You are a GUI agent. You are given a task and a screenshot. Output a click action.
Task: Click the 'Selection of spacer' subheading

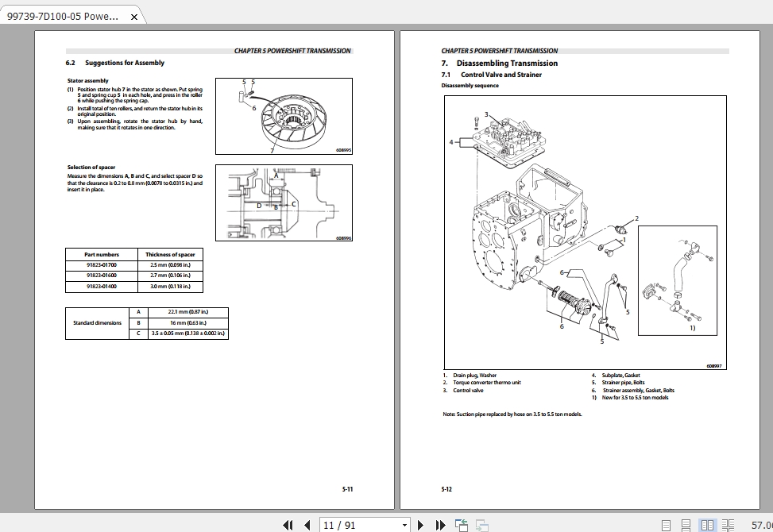(x=91, y=168)
